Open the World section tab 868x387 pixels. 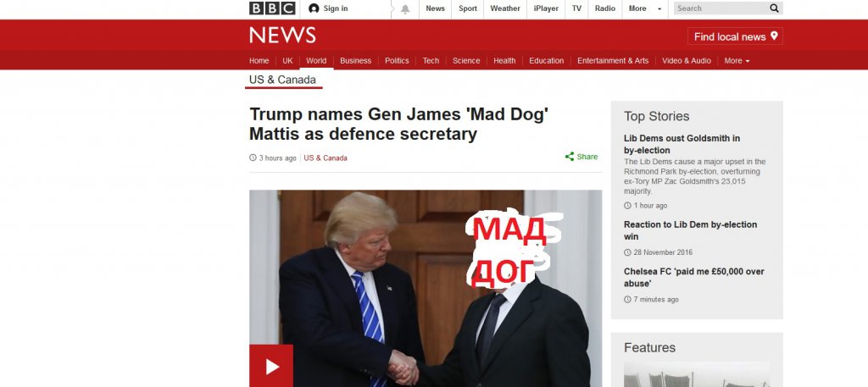point(316,61)
